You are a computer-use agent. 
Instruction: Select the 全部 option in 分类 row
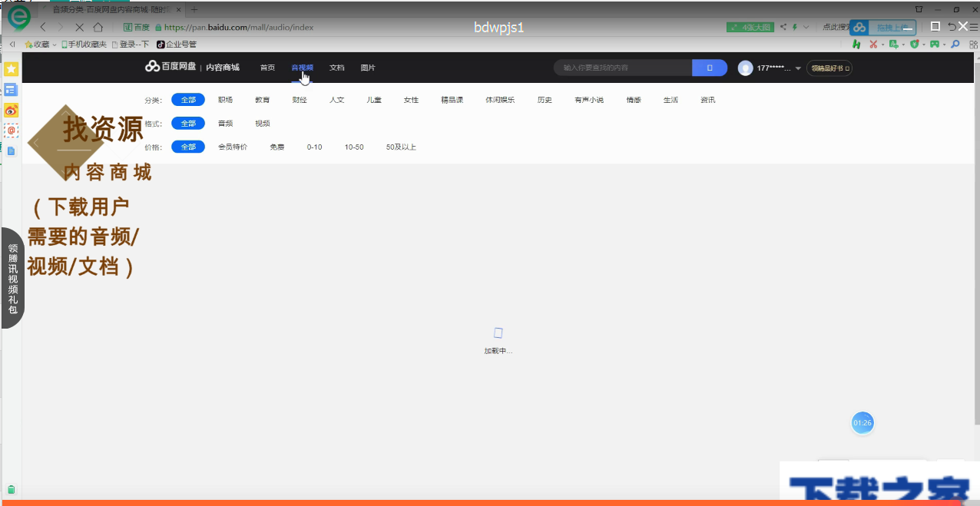pyautogui.click(x=188, y=100)
